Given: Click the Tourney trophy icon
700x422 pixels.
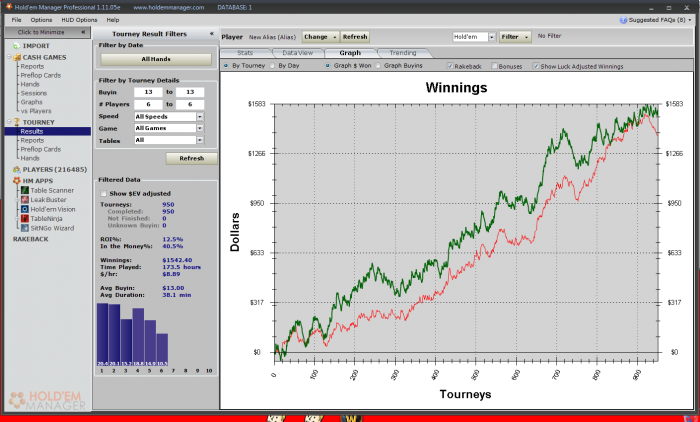Looking at the screenshot, I should click(x=17, y=122).
